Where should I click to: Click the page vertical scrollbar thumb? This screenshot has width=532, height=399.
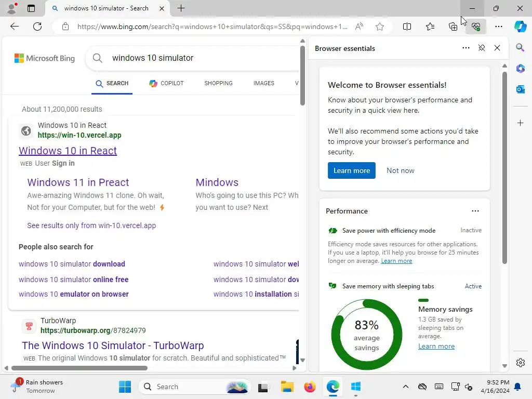302,76
